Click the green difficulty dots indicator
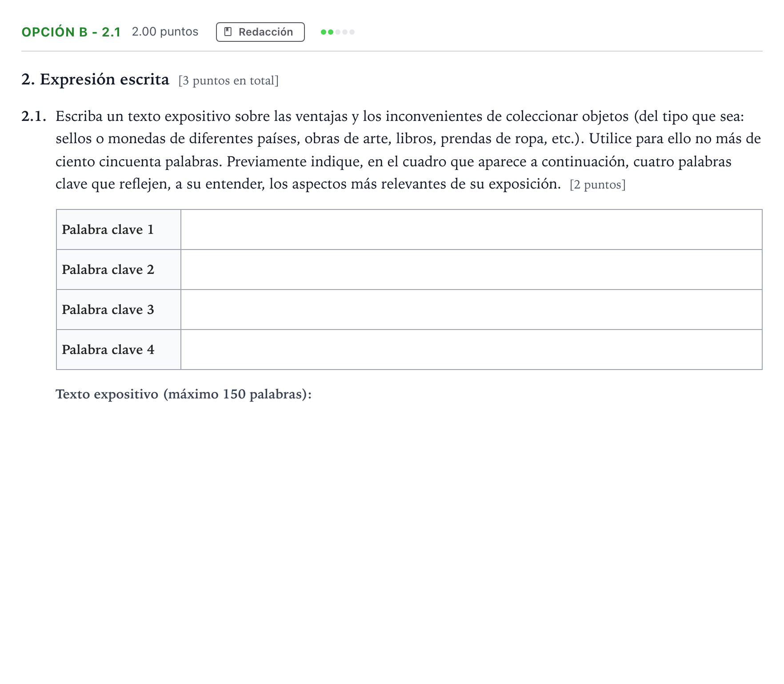 point(338,32)
